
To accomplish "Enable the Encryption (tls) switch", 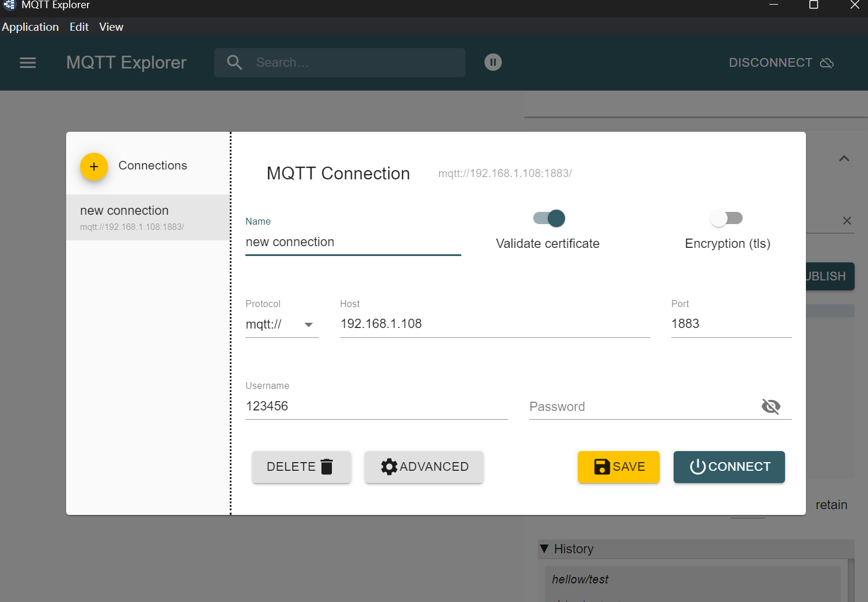I will pos(726,218).
